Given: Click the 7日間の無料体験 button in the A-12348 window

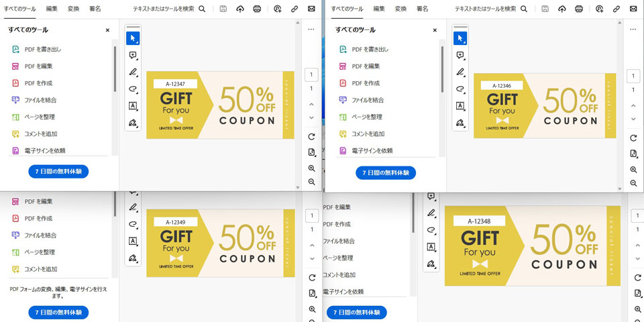Looking at the screenshot, I should tap(357, 313).
